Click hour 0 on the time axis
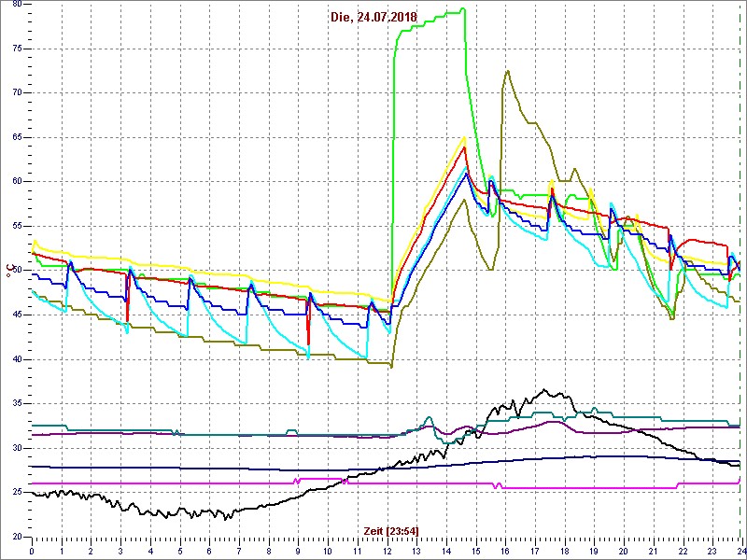 pyautogui.click(x=32, y=552)
